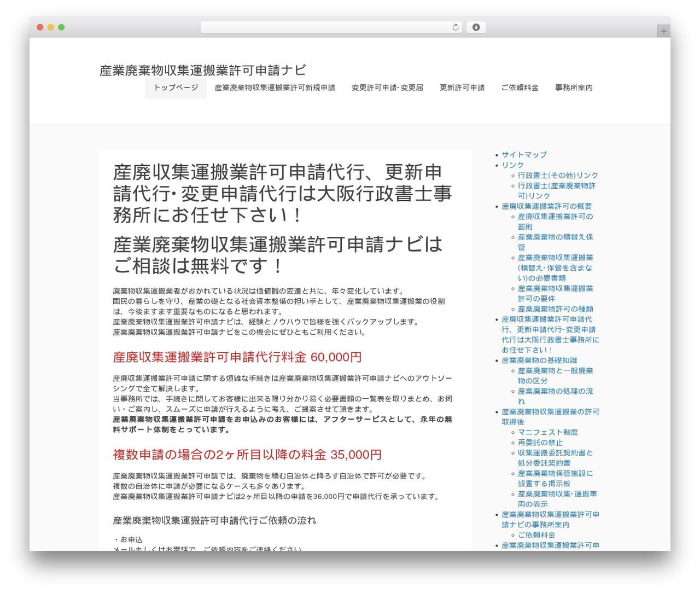Follow the マニフェスト制度 link
700x593 pixels.
click(548, 432)
